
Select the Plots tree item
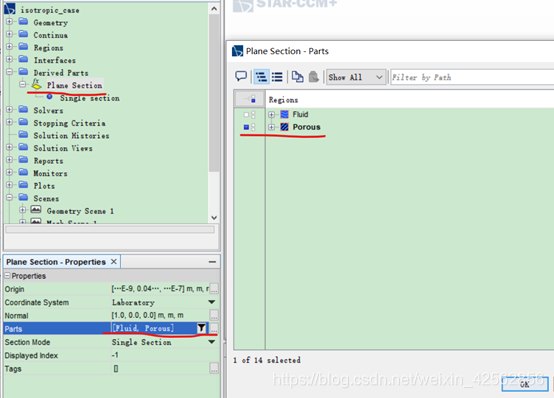pyautogui.click(x=44, y=186)
